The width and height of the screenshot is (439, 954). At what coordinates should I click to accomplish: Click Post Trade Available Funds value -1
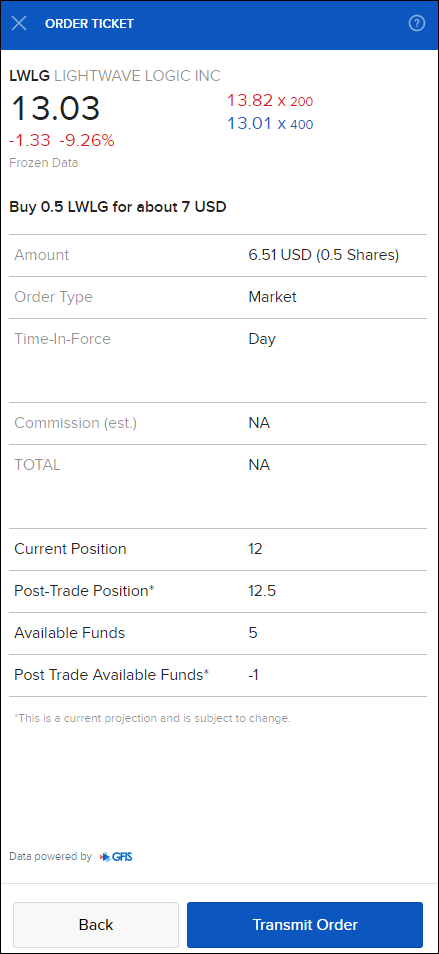point(254,675)
